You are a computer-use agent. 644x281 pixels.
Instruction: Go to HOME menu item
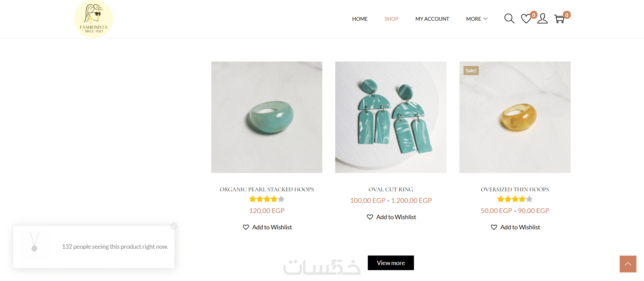click(360, 19)
